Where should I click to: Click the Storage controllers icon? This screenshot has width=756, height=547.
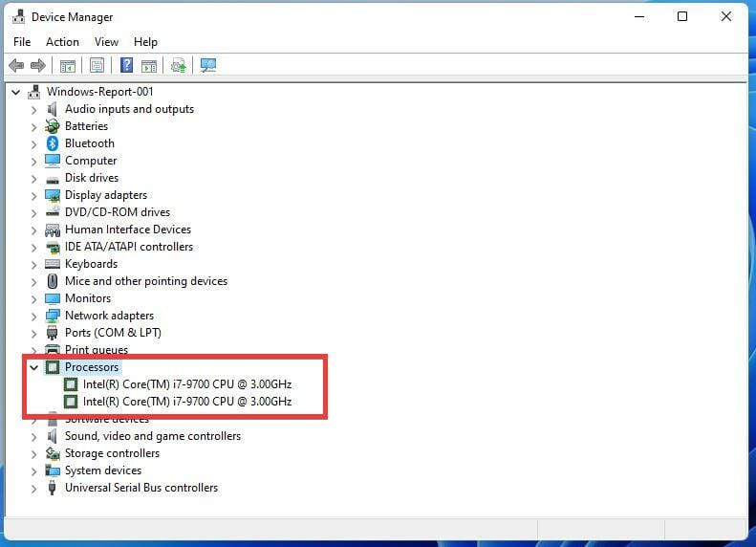point(52,453)
